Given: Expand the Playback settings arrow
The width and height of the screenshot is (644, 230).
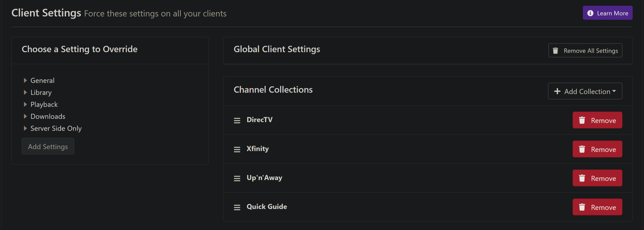Looking at the screenshot, I should (x=25, y=104).
